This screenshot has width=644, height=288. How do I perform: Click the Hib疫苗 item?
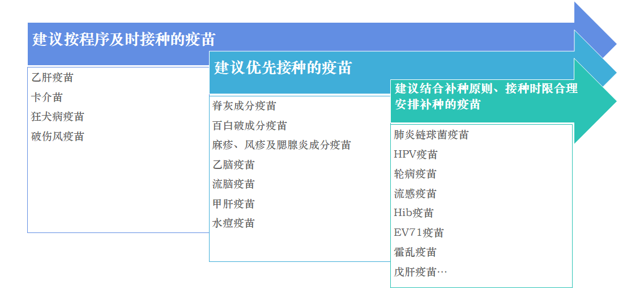click(413, 213)
